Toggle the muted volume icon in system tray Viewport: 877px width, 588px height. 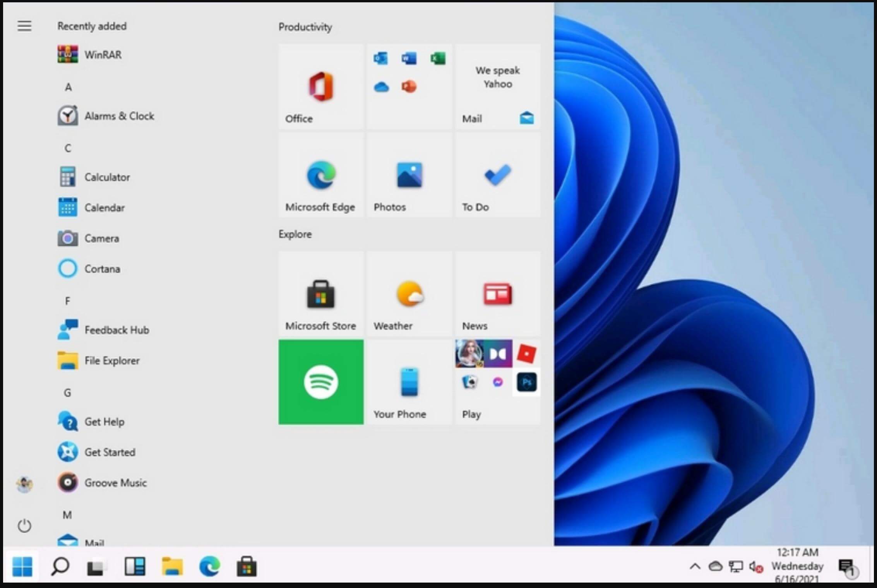[755, 566]
